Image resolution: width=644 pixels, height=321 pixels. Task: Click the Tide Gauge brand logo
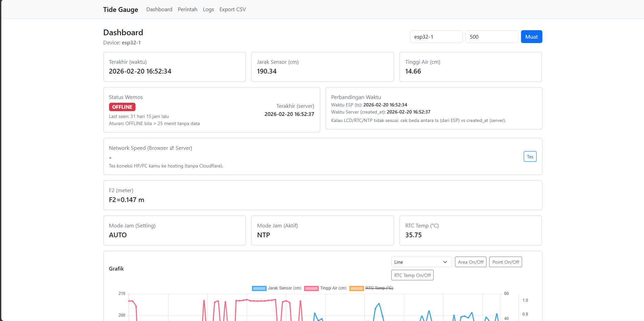point(120,9)
